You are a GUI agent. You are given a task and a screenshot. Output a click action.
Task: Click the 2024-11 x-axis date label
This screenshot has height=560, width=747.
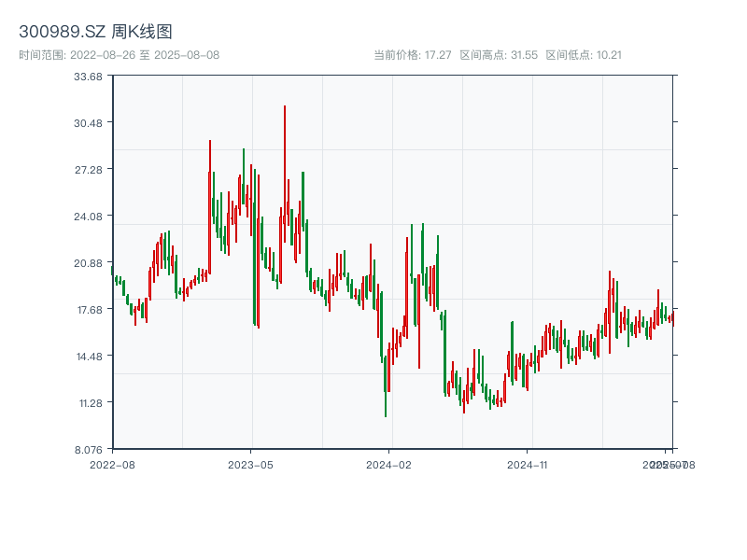click(x=529, y=464)
